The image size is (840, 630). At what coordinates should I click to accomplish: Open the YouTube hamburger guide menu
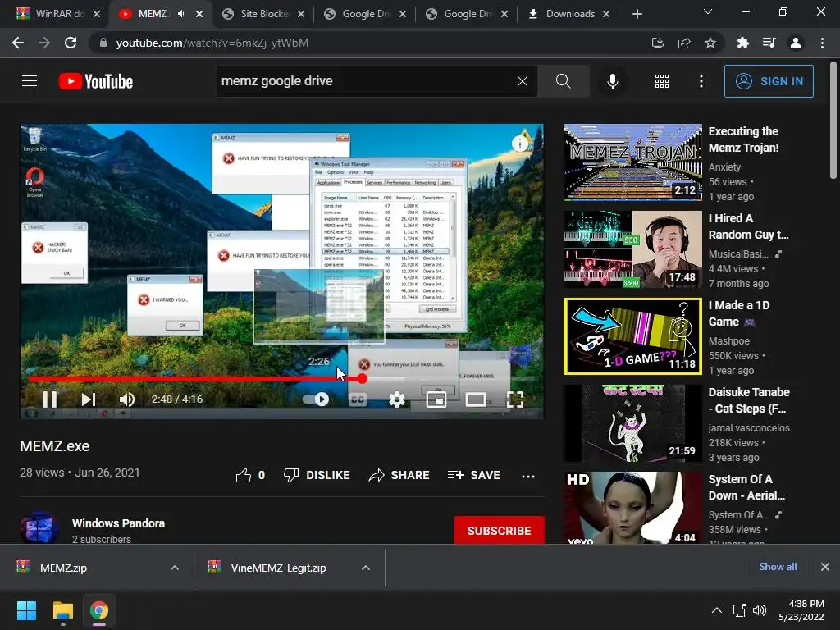tap(30, 81)
